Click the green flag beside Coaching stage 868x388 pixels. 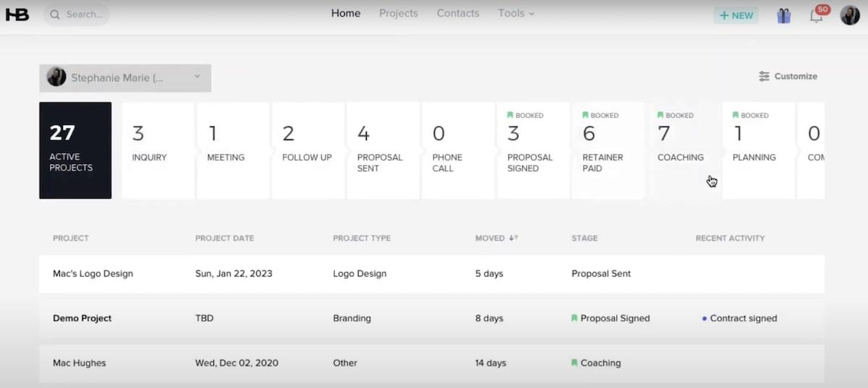point(574,363)
